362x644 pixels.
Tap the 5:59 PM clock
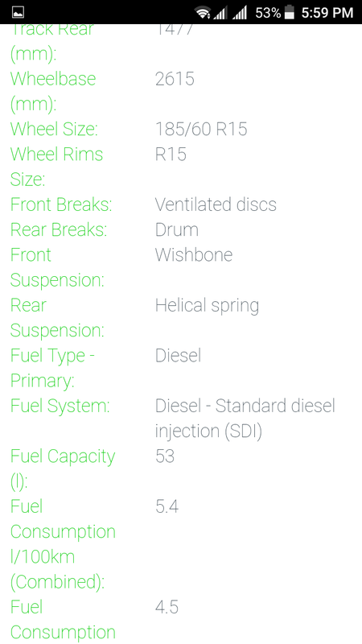[x=327, y=13]
